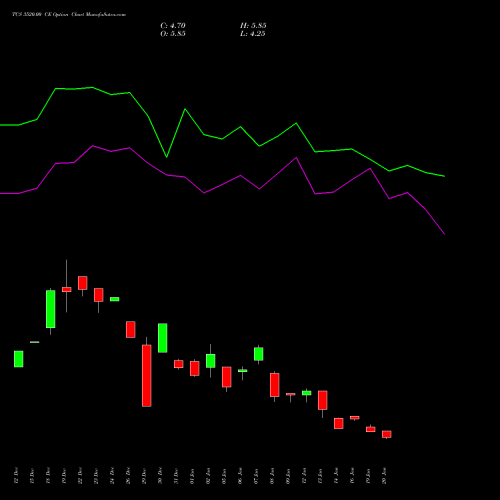
Task: Select the tall green candle for 18 Dec
Action: pyautogui.click(x=51, y=309)
